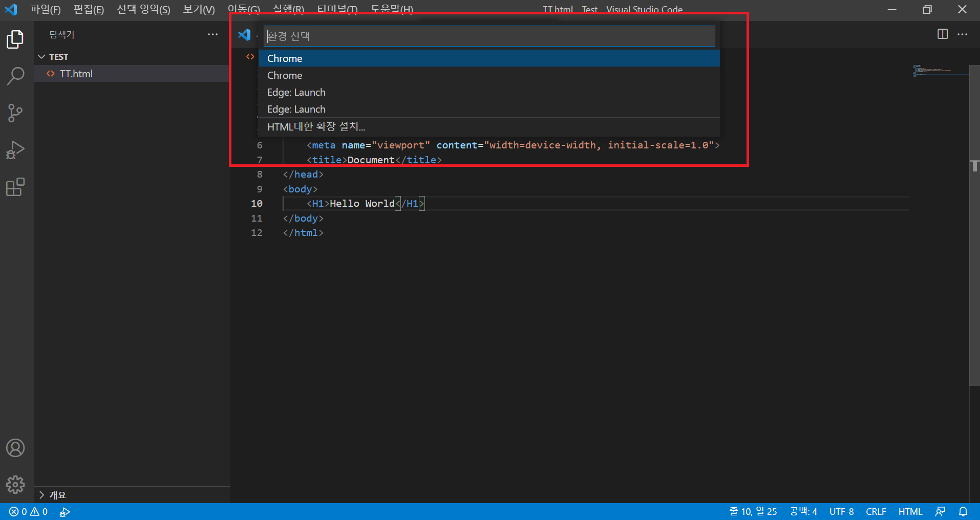This screenshot has width=980, height=520.
Task: Open the Manage gear icon
Action: pyautogui.click(x=15, y=484)
